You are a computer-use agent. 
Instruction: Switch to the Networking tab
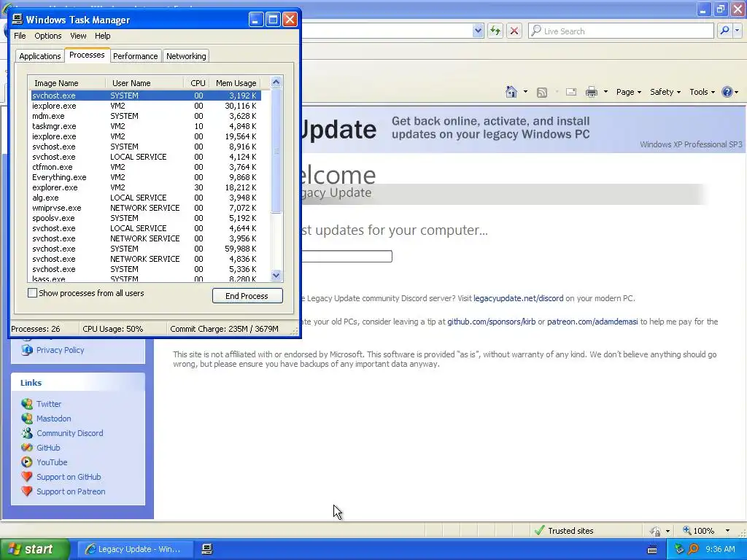[186, 56]
